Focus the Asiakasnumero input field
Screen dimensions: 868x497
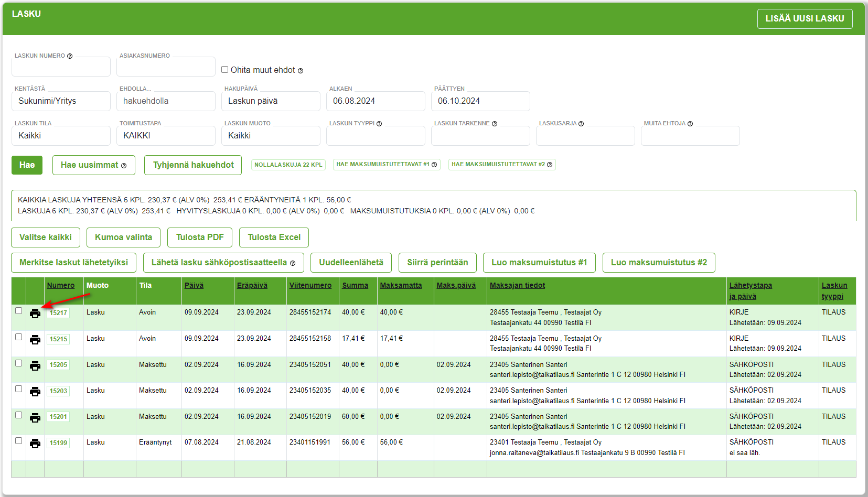(x=166, y=67)
